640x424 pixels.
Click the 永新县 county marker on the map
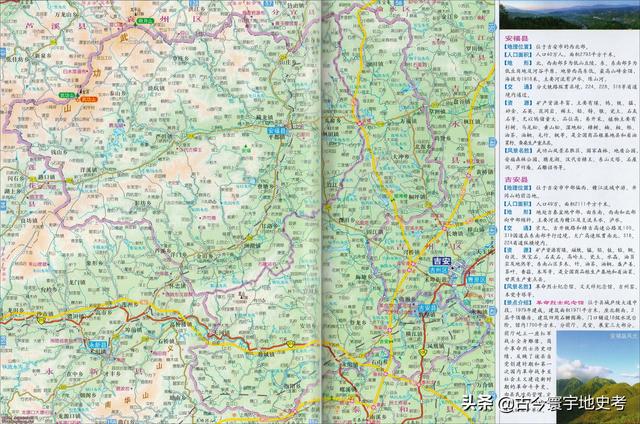97,346
